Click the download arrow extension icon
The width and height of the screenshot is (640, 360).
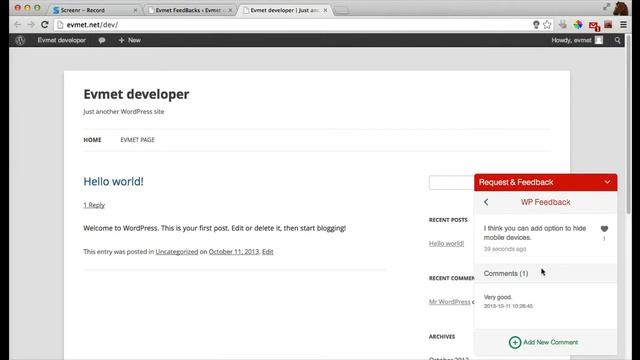[563, 25]
